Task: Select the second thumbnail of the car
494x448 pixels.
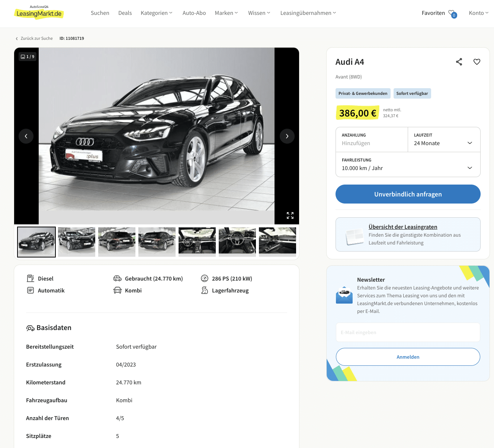Action: 77,242
